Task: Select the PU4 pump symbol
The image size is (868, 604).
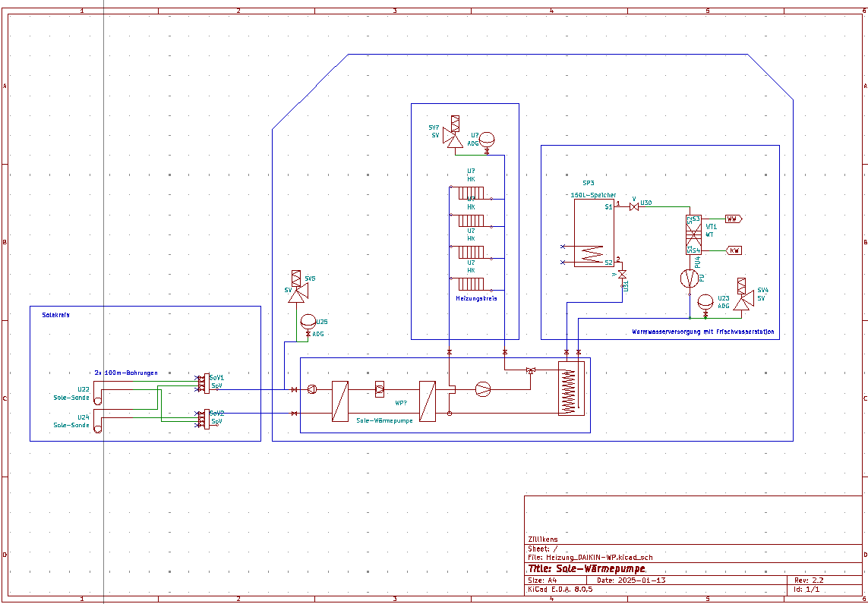Action: click(690, 278)
